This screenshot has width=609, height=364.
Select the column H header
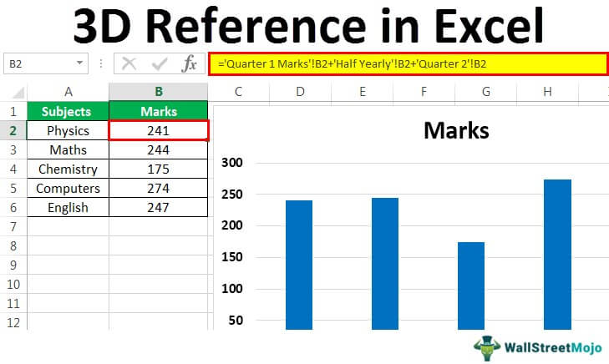[x=548, y=91]
